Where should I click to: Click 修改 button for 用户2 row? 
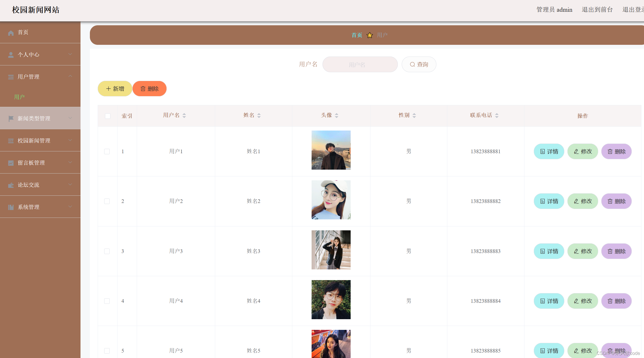(583, 201)
